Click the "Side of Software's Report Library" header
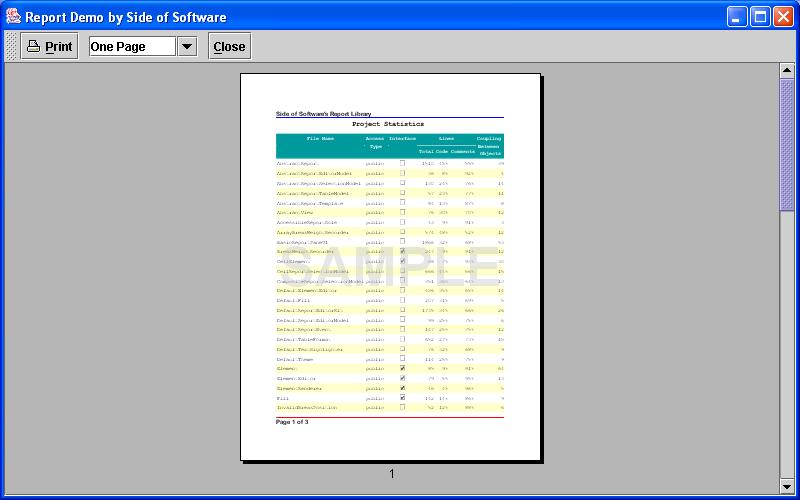The height and width of the screenshot is (500, 800). [323, 114]
